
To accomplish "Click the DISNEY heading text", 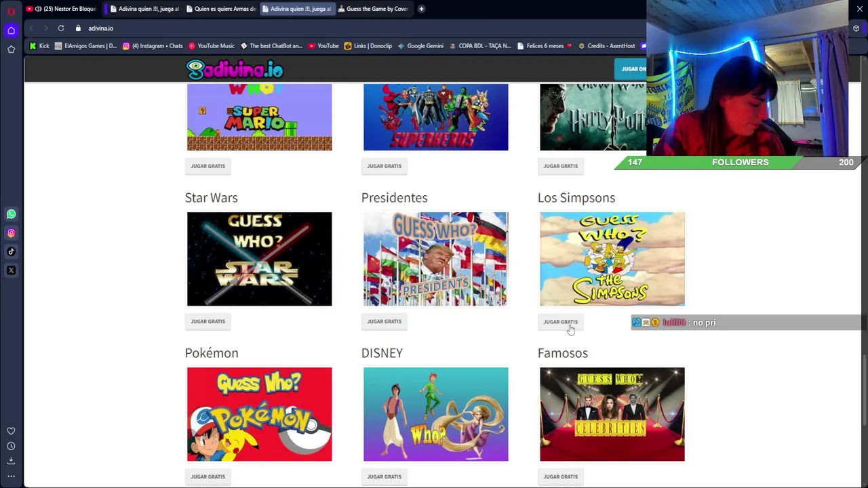I will point(382,353).
